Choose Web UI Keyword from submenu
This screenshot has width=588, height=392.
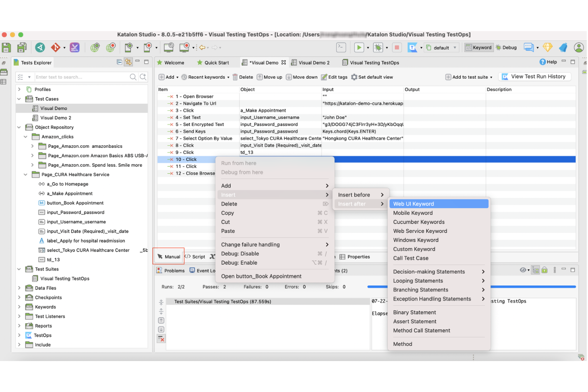(x=413, y=203)
